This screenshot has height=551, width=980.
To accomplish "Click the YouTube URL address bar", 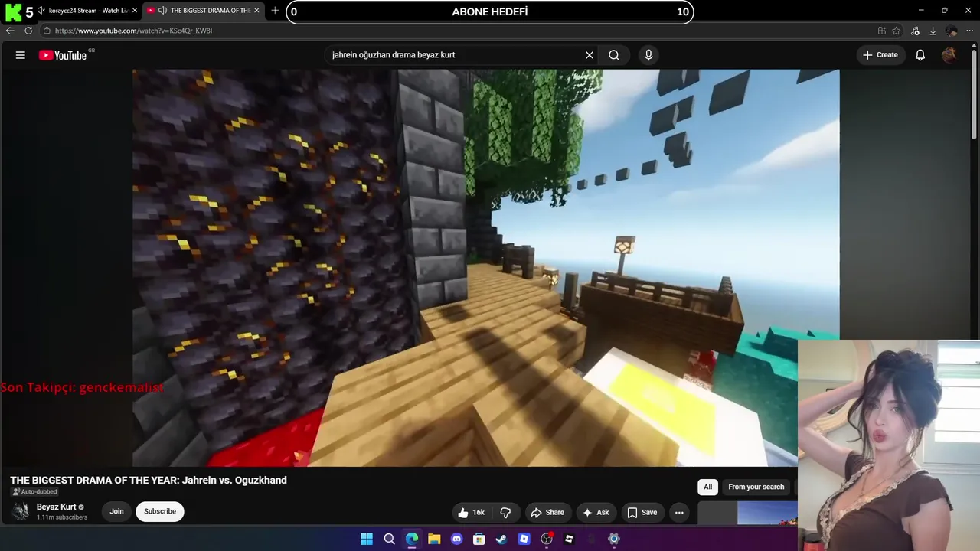I will 459,31.
